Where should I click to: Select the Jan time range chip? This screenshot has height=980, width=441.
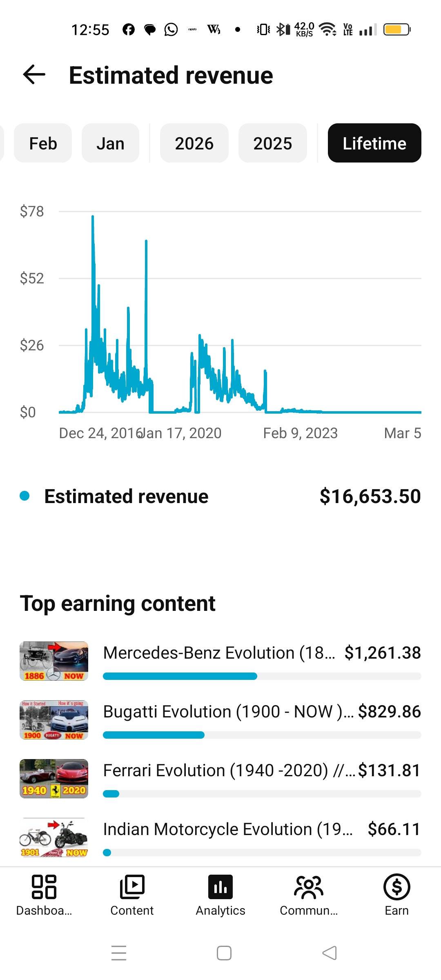(110, 143)
